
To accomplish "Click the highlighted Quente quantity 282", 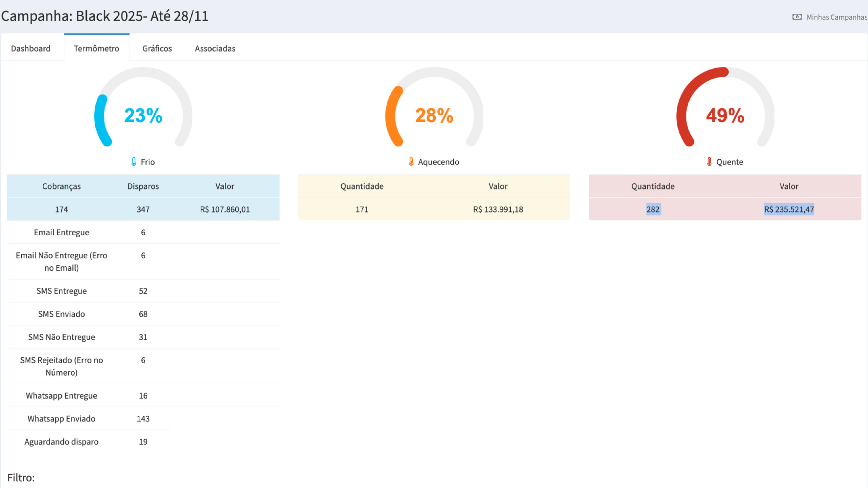I will tap(653, 209).
